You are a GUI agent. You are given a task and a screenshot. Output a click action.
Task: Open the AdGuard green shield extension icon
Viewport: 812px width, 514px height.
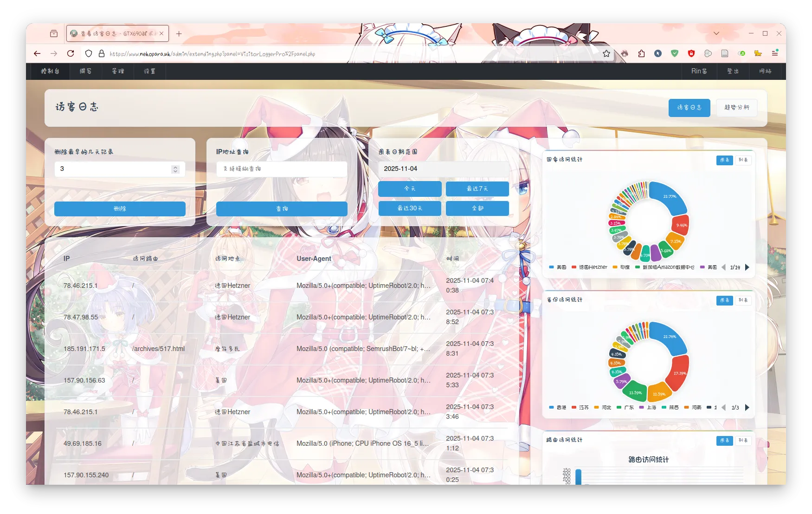(x=675, y=53)
